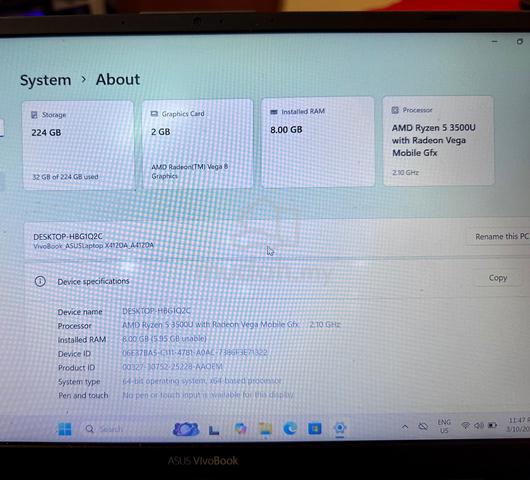Collapse the Device specifications section header
530x480 pixels.
[277, 280]
